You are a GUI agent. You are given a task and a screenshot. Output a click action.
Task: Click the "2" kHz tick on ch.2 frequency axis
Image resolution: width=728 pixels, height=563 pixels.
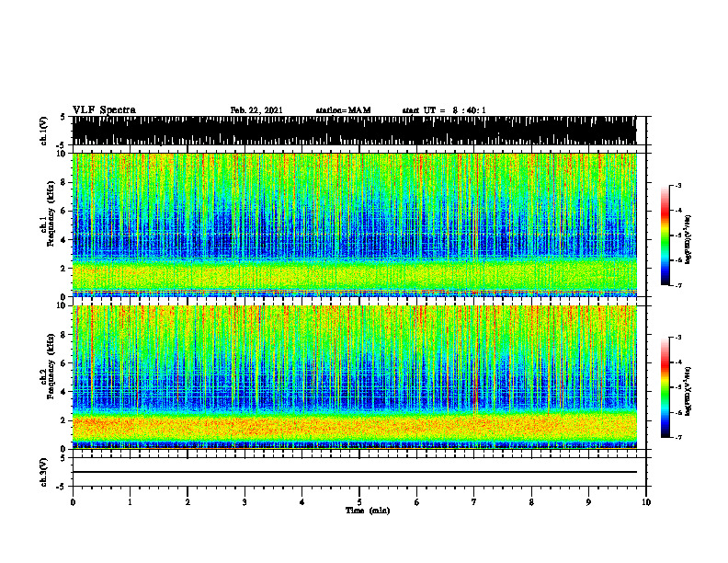(63, 420)
